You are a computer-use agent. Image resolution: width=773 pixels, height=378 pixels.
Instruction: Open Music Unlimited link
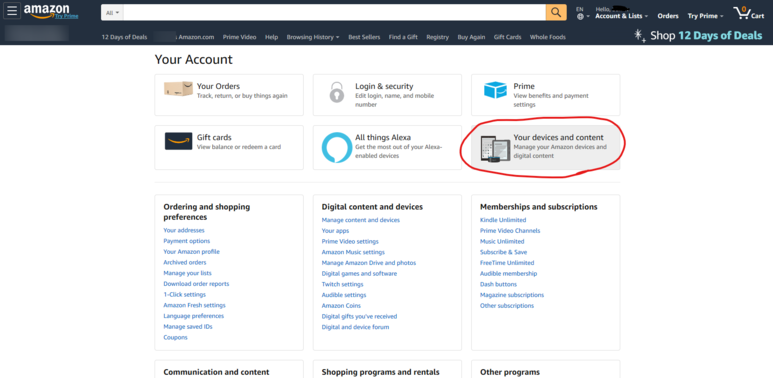pyautogui.click(x=502, y=241)
